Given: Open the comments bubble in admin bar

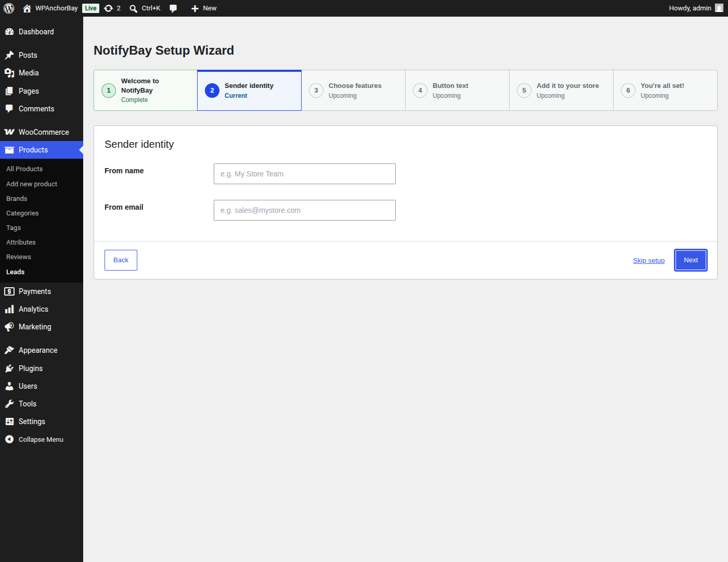Looking at the screenshot, I should tap(173, 8).
